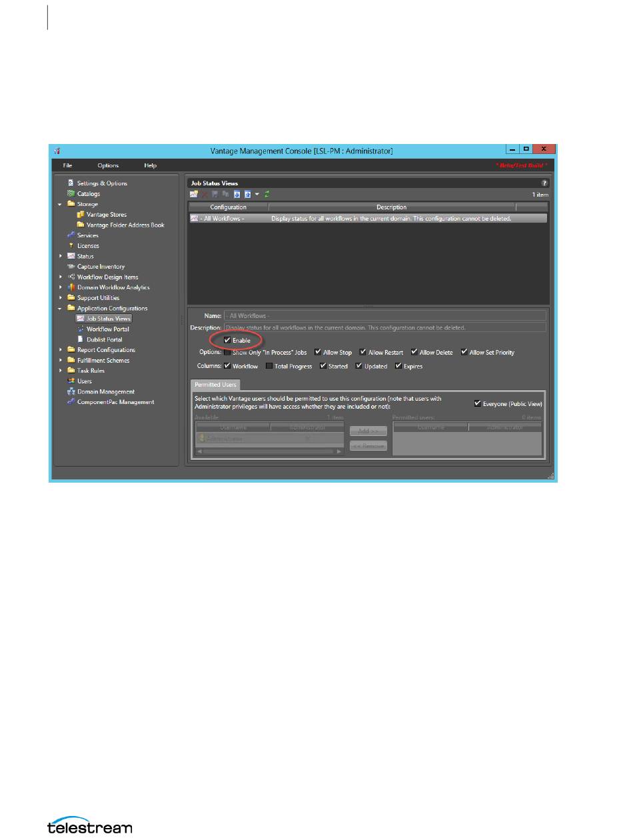Click the red Delete configuration icon
Screen dimensions: 633x840
point(205,194)
